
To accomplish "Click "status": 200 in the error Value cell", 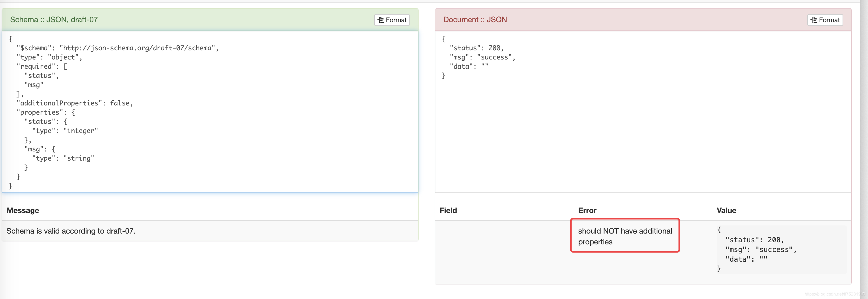I will pyautogui.click(x=755, y=240).
